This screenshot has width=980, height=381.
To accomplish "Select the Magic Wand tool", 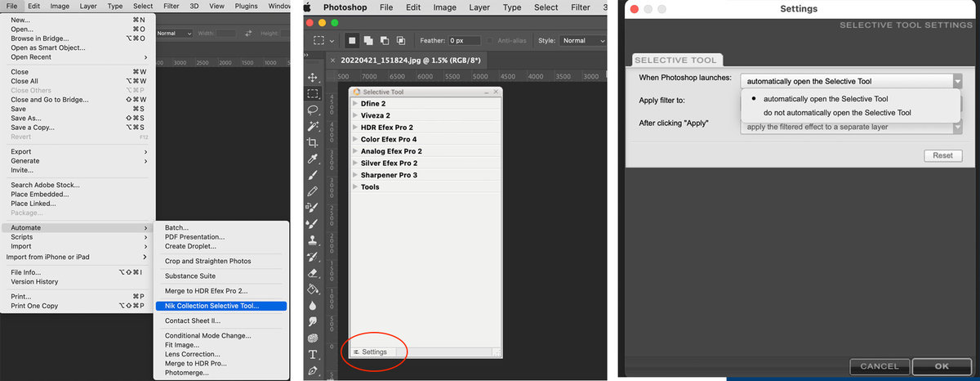I will (313, 127).
